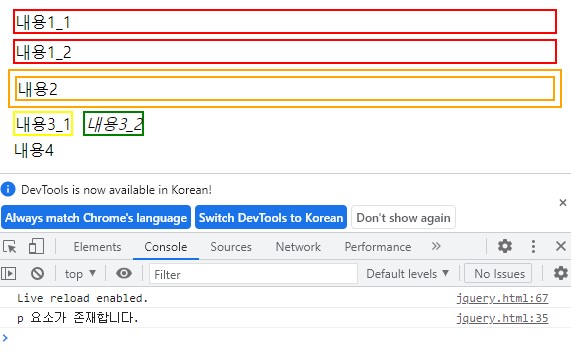Open DevTools settings gear icon
Screen dimensions: 571x364
click(505, 246)
